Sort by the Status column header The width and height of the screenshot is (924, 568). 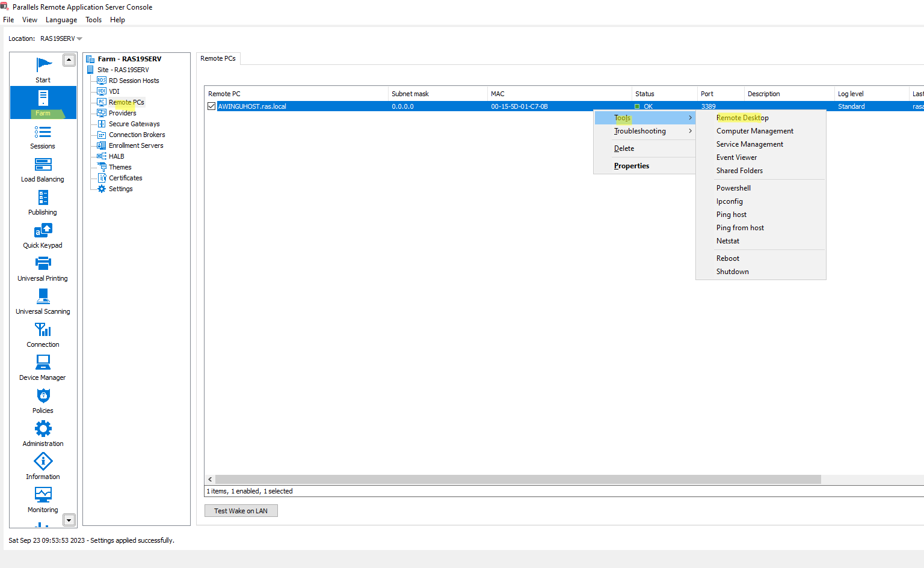pos(665,94)
